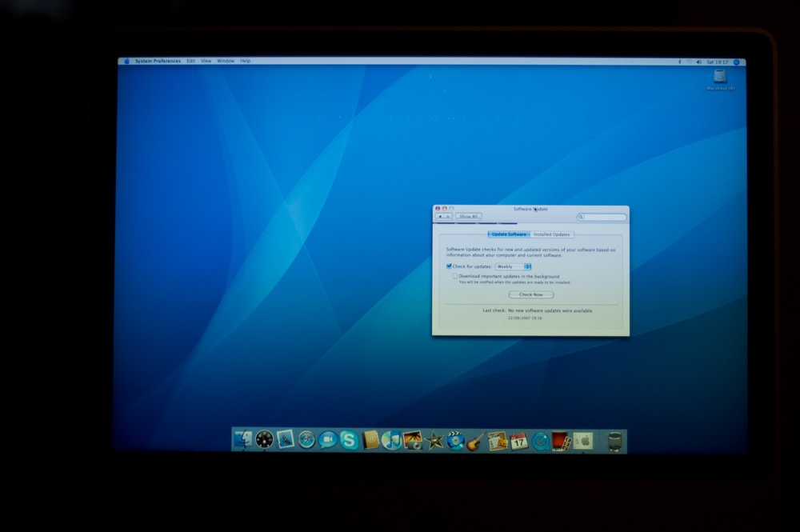Open Skype from the Dock
The image size is (800, 532).
pos(349,440)
